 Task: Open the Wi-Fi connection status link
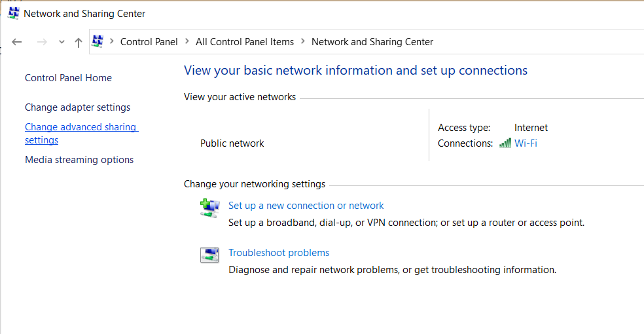click(x=526, y=143)
